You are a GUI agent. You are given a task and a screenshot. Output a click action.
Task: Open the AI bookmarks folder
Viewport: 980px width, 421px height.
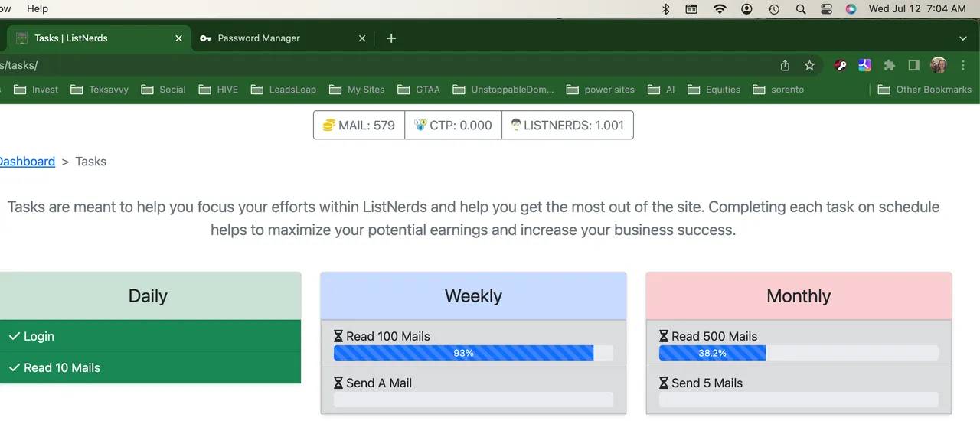click(x=661, y=90)
